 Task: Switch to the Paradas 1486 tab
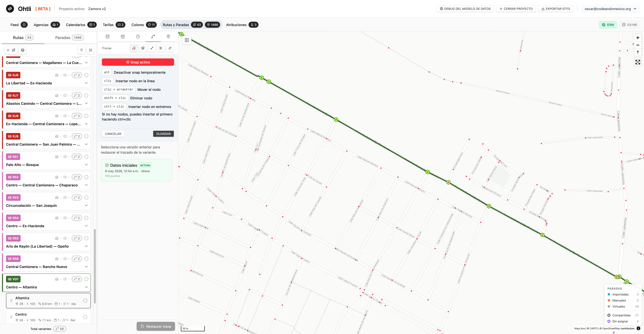tap(69, 38)
